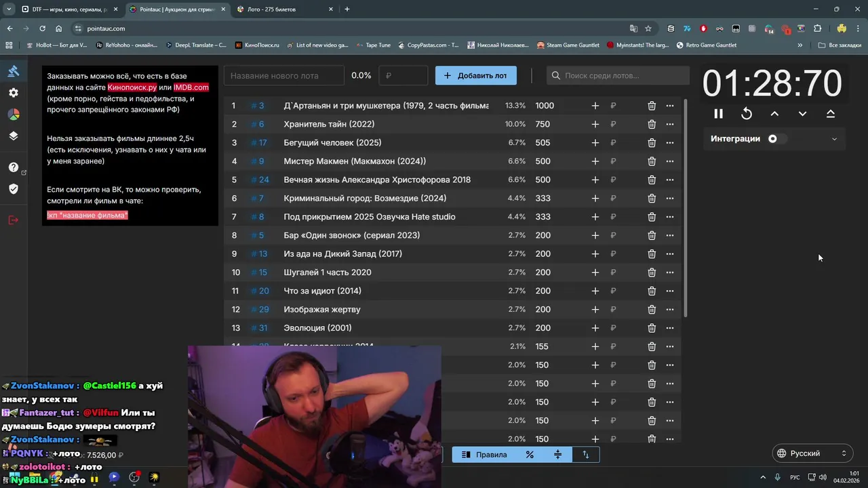Viewport: 868px width, 488px height.
Task: Open more options for Мистер Макмен lot
Action: pos(670,161)
